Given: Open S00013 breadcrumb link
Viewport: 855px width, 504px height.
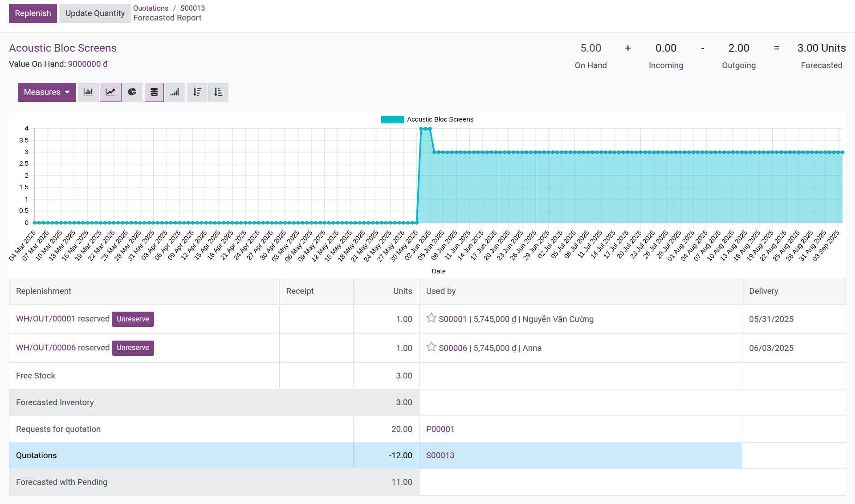Looking at the screenshot, I should [192, 8].
